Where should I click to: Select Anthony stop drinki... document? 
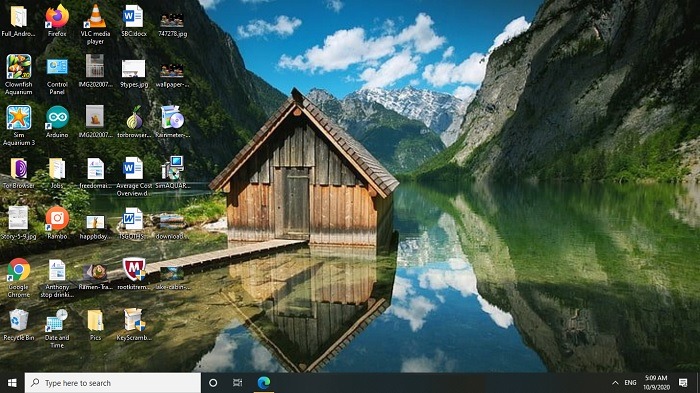[x=57, y=279]
